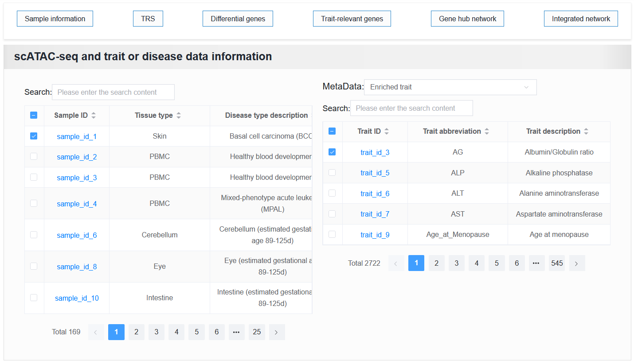Open the sample_id_1 link
The height and width of the screenshot is (364, 634).
point(77,136)
